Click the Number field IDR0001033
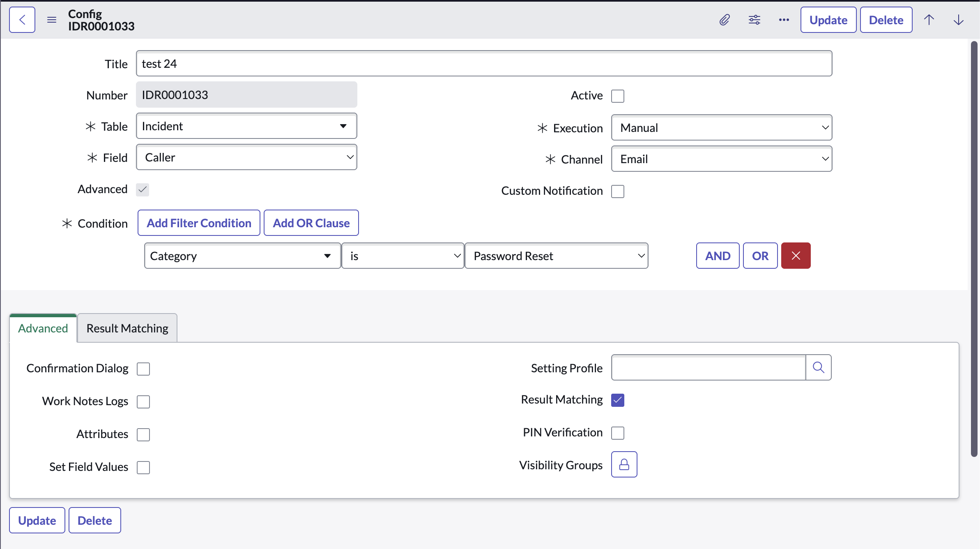Viewport: 980px width, 549px height. tap(246, 95)
